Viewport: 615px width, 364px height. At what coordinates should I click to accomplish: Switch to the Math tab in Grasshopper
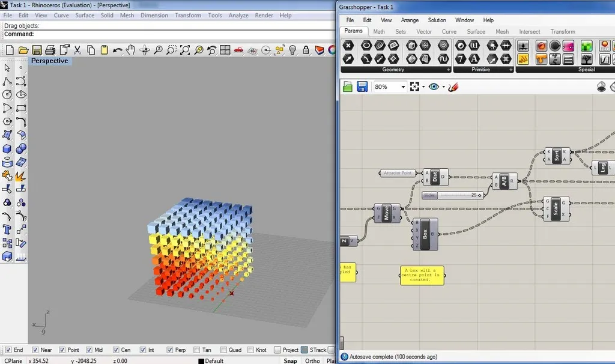point(379,31)
